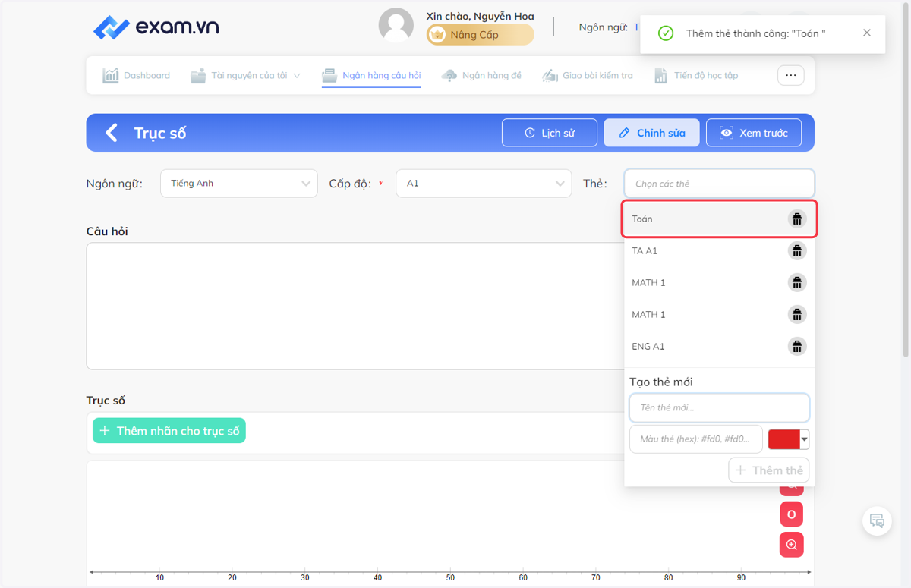Select the TA A1 tag option
Screen dimensions: 911x588
point(719,251)
